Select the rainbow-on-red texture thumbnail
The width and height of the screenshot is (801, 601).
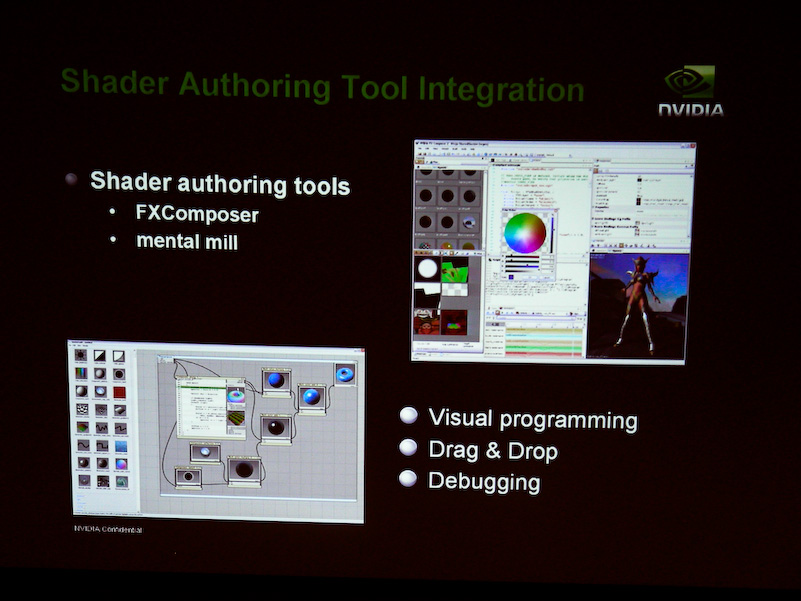pyautogui.click(x=454, y=323)
